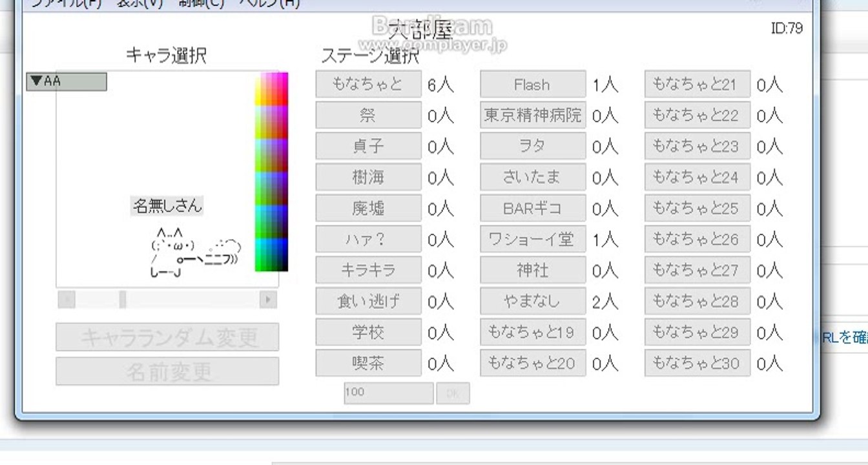Select the さいたま stage
The image size is (868, 465).
533,177
